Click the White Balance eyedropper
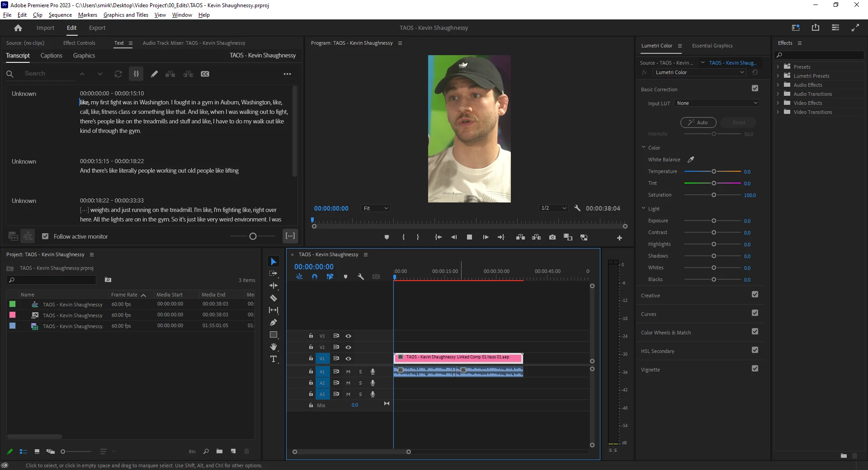The image size is (868, 470). (691, 160)
